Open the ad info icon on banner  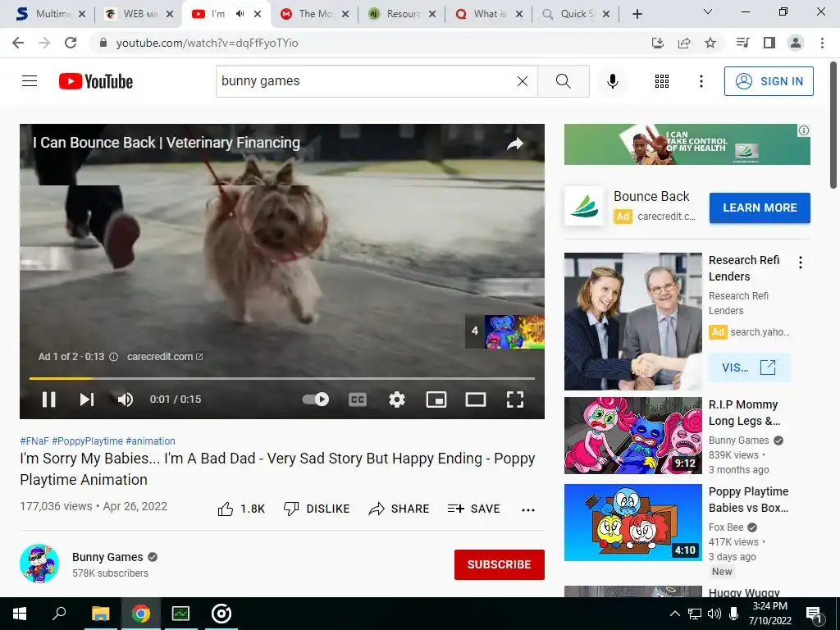(x=804, y=130)
